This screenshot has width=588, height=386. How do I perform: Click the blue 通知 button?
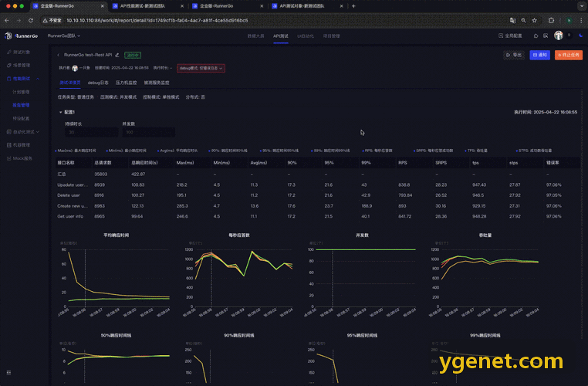539,55
